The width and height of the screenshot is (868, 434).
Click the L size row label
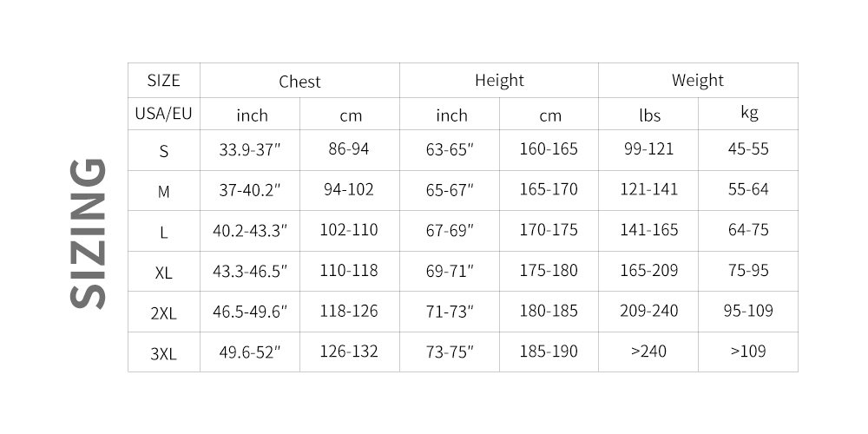point(163,232)
